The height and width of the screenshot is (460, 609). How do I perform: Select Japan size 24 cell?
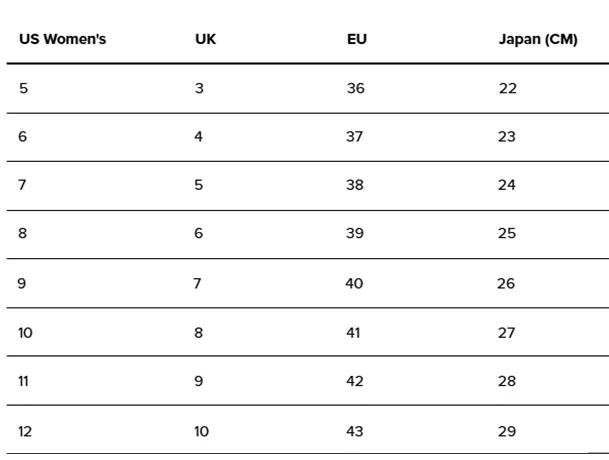pos(508,185)
